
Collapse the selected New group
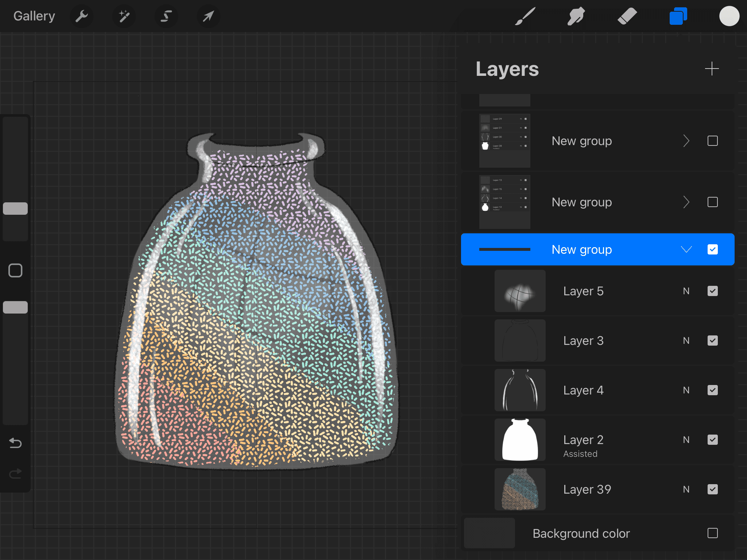coord(686,249)
